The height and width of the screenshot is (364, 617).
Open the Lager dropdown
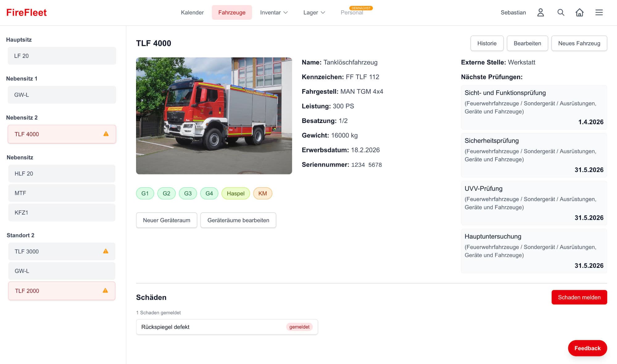(314, 12)
